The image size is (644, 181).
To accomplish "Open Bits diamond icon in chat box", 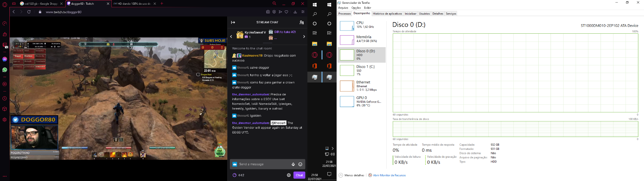I will click(x=293, y=164).
